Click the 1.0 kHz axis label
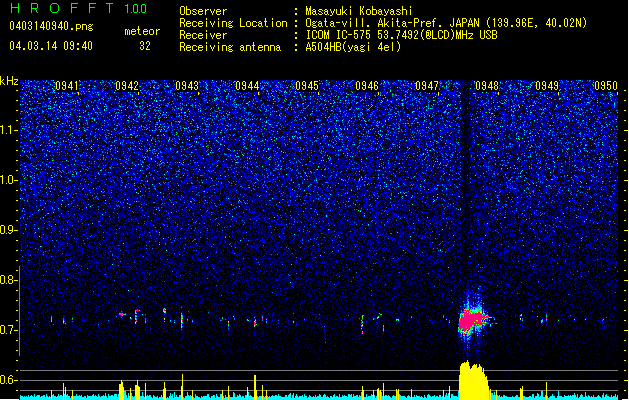This screenshot has height=400, width=629. click(9, 180)
